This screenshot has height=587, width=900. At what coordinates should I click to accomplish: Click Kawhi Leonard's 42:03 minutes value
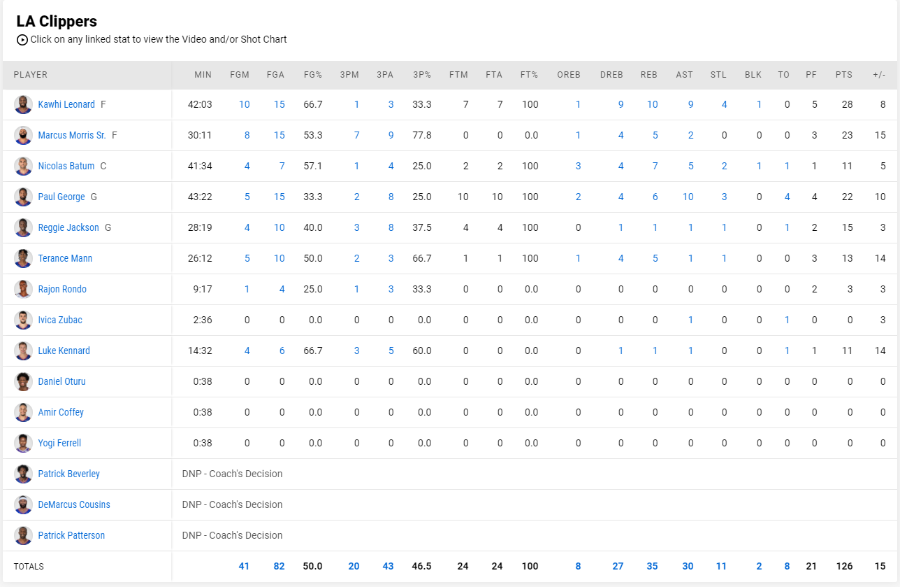pyautogui.click(x=200, y=104)
